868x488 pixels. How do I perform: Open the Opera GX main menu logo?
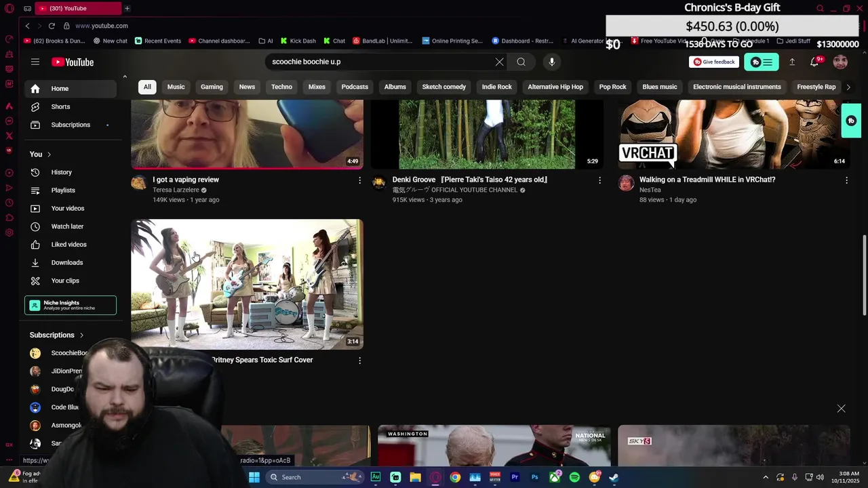(x=9, y=8)
